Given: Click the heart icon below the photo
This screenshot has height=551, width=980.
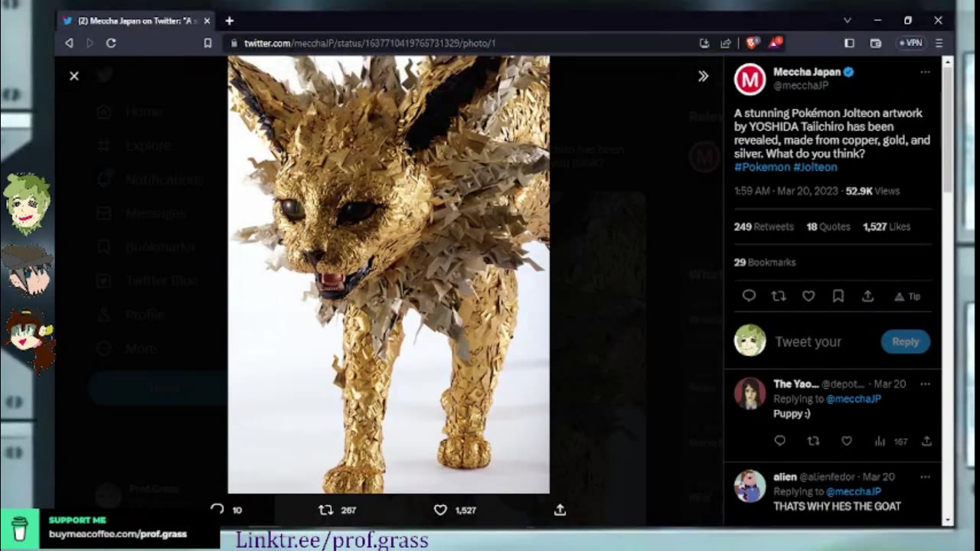Looking at the screenshot, I should pyautogui.click(x=440, y=510).
